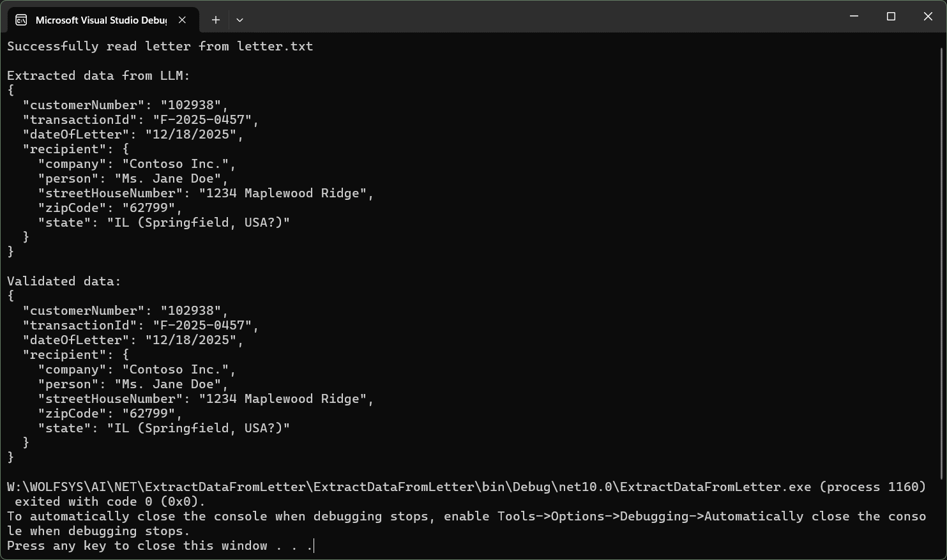Click the zipCode line under Validated data
This screenshot has height=560, width=947.
tap(110, 414)
